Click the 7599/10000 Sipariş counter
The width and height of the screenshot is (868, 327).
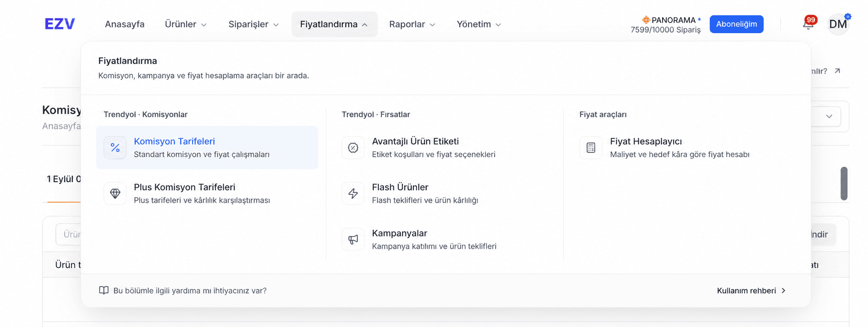pyautogui.click(x=666, y=30)
